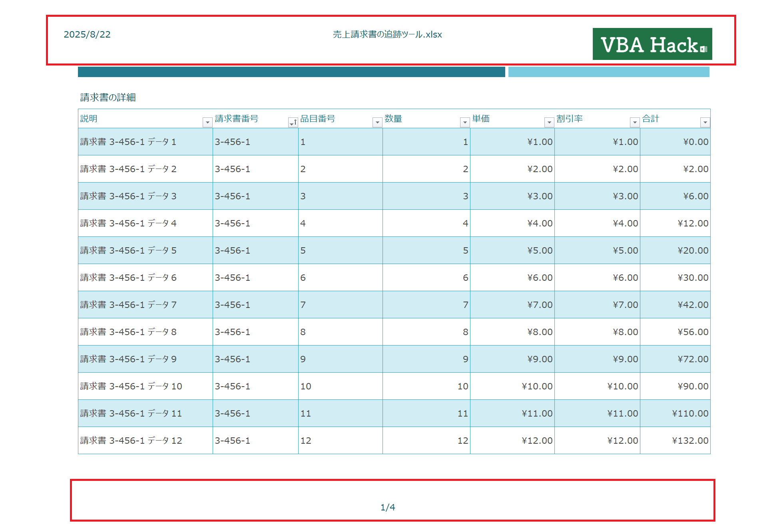
Task: Open the 数量 column filter dropdown
Action: tap(464, 122)
